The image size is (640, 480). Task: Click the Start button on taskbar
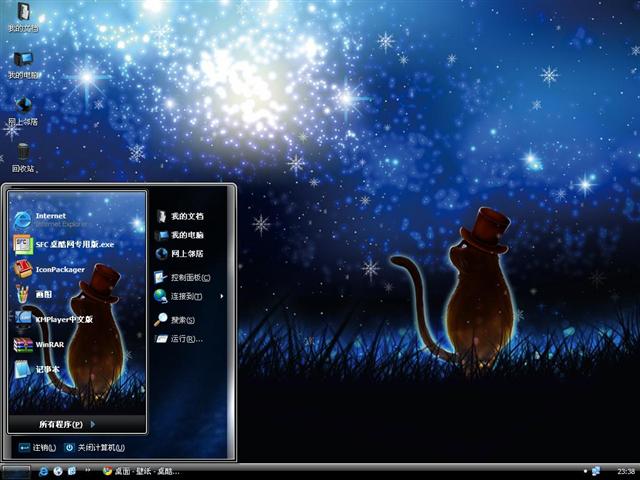click(x=16, y=472)
